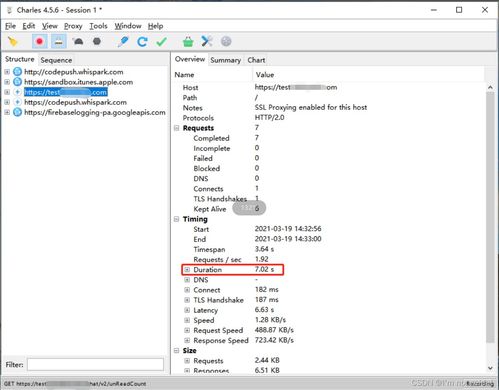This screenshot has width=499, height=390.
Task: Expand the Size Requests row
Action: pos(187,361)
